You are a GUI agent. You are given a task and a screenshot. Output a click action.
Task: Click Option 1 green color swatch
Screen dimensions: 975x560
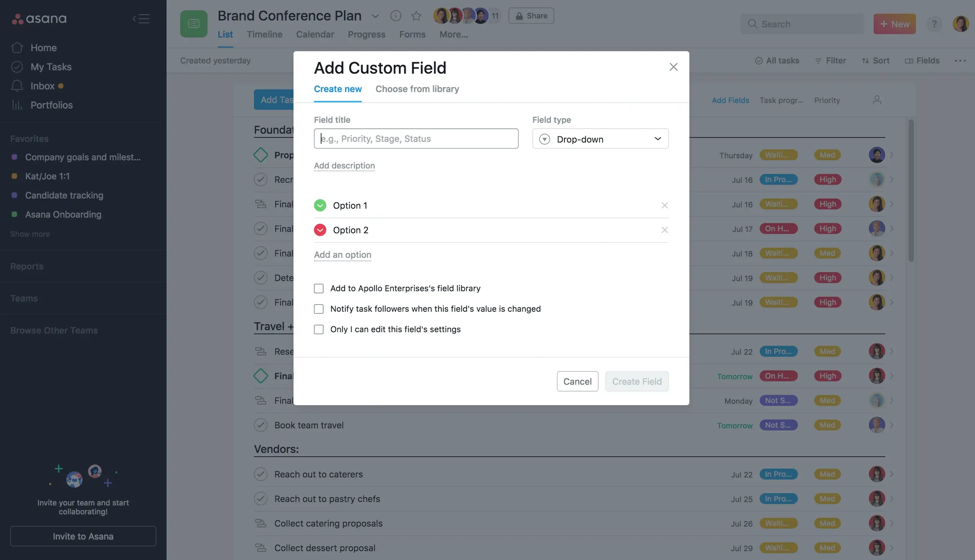point(320,206)
